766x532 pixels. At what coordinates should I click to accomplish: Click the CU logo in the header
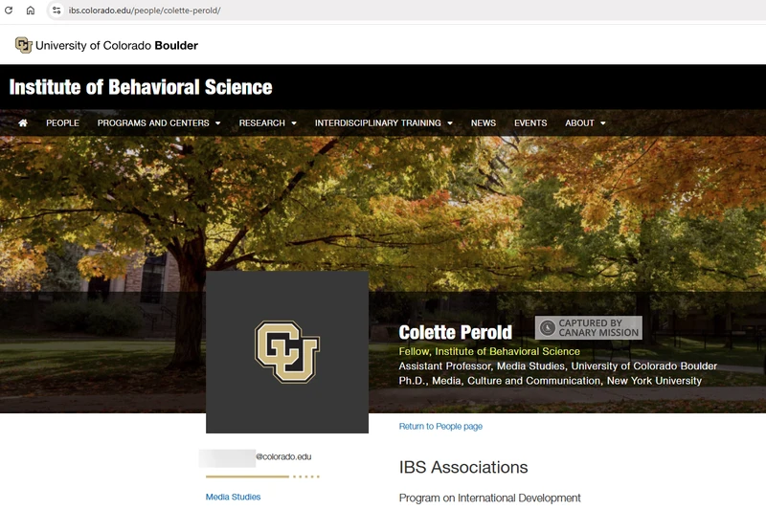pyautogui.click(x=23, y=45)
